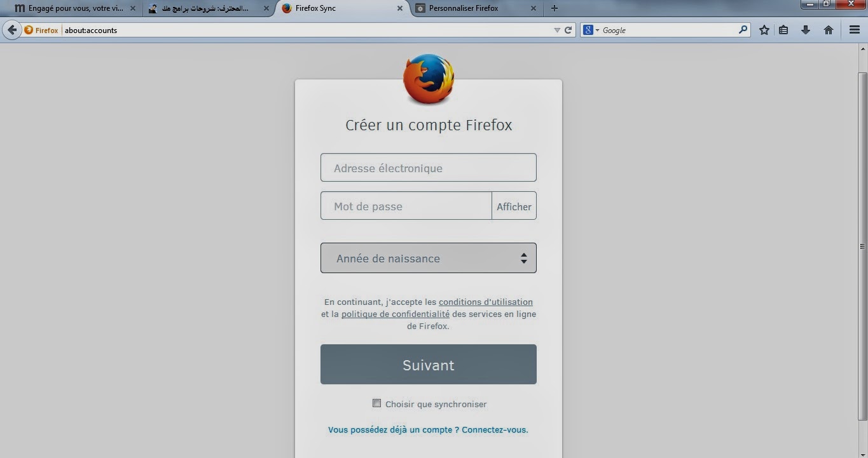Open the bookmarks list icon

(783, 30)
